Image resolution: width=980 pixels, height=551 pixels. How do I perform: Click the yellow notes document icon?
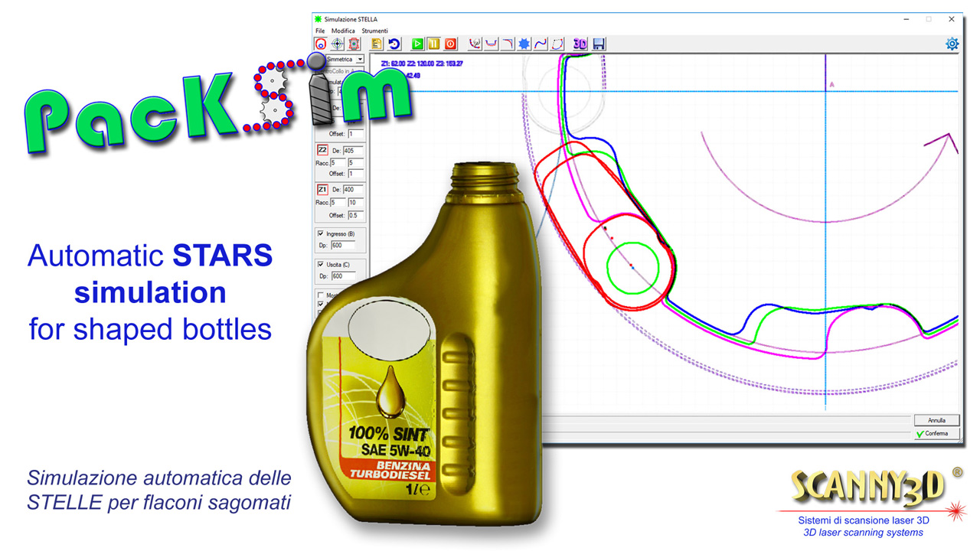(x=377, y=44)
